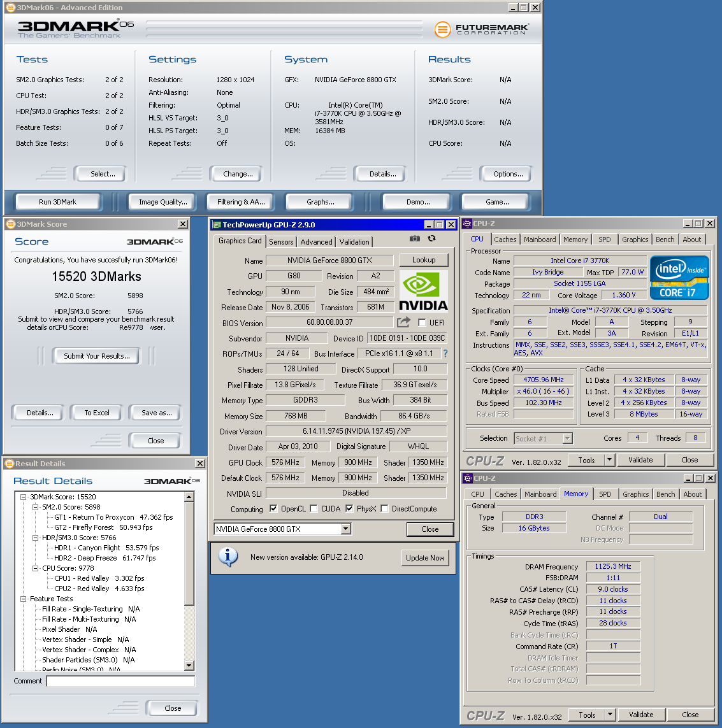Click the GPU-Z refresh icon

coord(432,238)
